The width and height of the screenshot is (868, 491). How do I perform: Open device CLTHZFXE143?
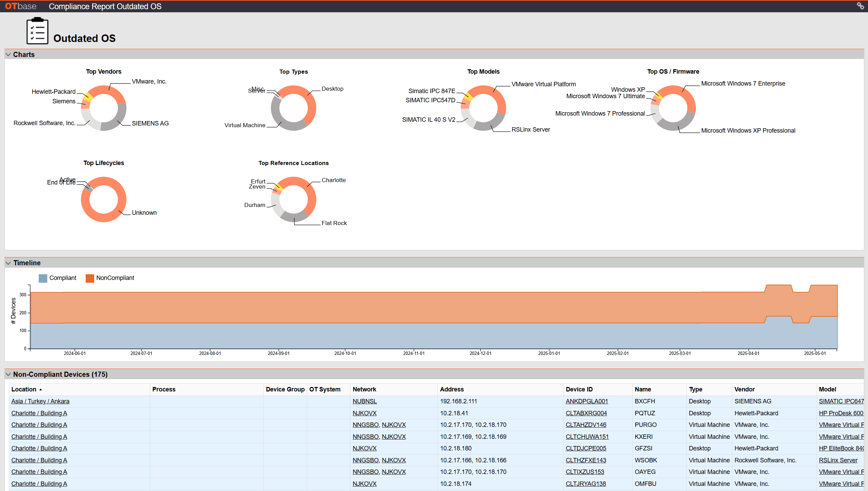tap(586, 460)
